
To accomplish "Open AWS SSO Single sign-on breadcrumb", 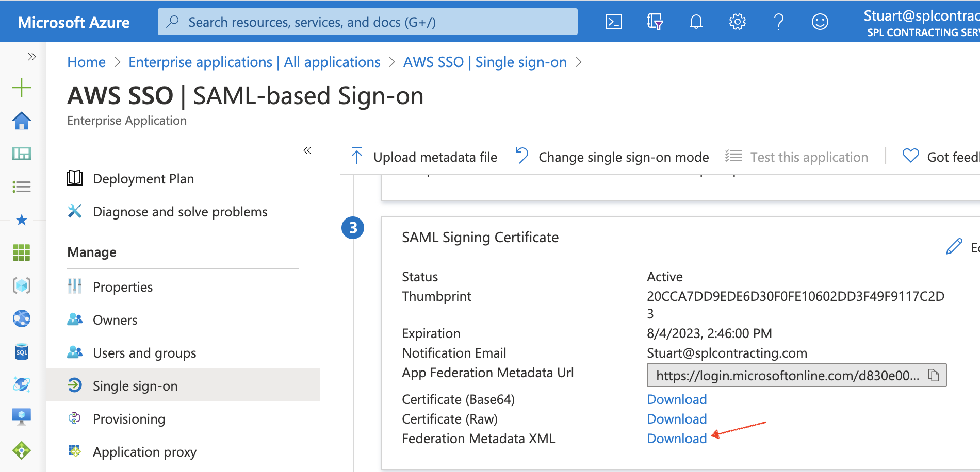I will coord(485,62).
